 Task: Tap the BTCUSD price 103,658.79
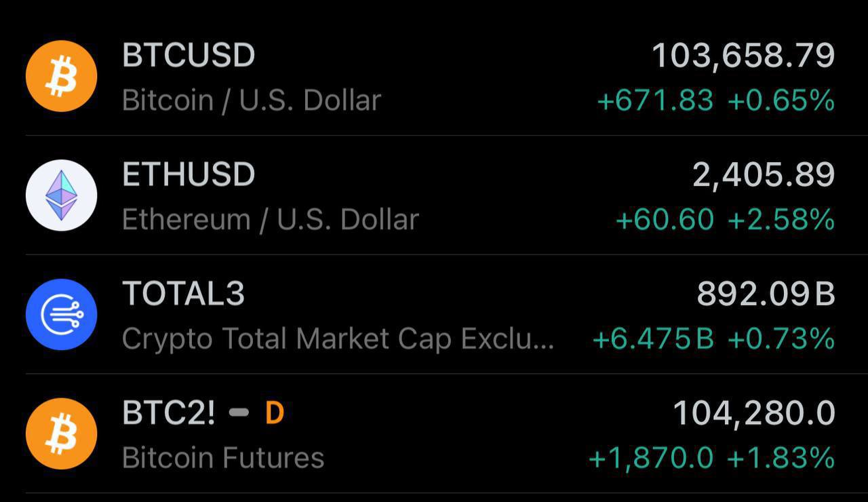pyautogui.click(x=743, y=56)
